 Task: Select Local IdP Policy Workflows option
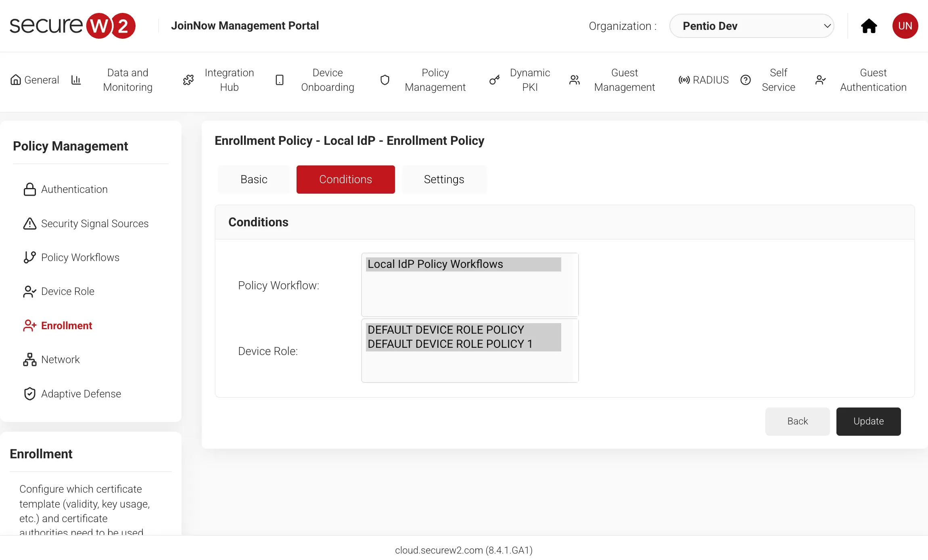[463, 264]
